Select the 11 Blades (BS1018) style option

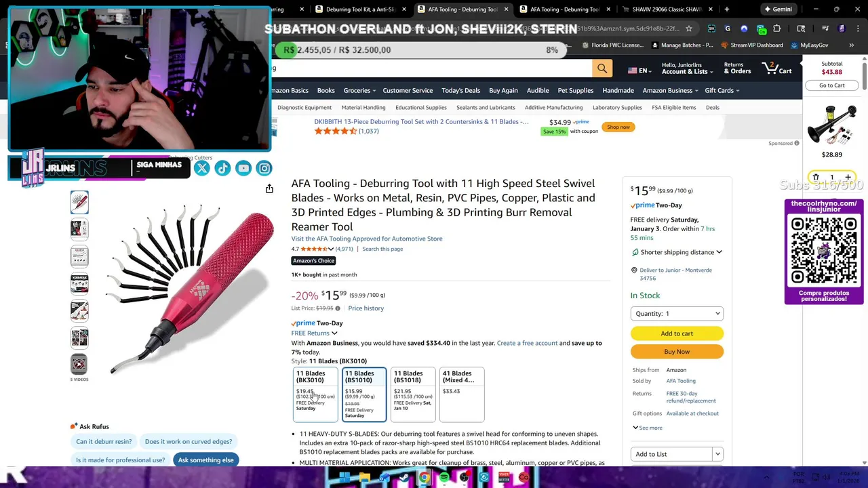click(x=413, y=394)
